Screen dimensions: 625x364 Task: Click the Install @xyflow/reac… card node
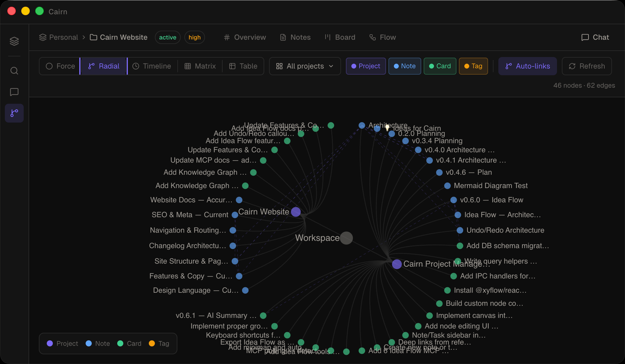click(x=447, y=290)
